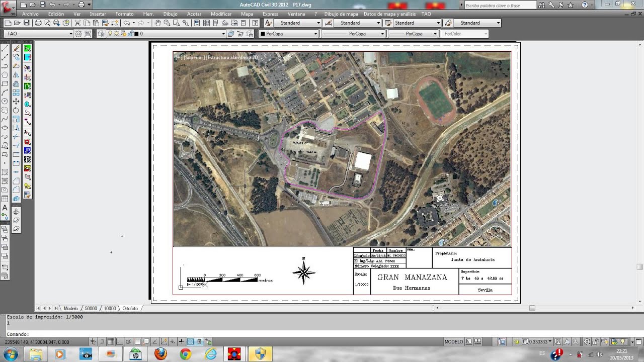
Task: Click the search keyword input field
Action: [x=500, y=5]
